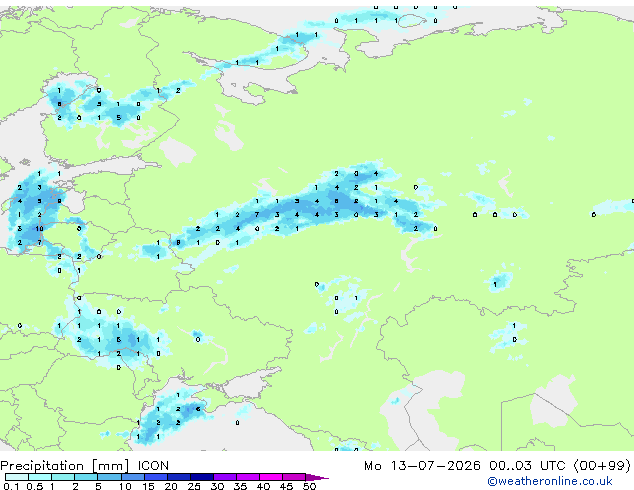This screenshot has height=490, width=634.
Task: Click the '45' legend label
Action: coord(286,486)
